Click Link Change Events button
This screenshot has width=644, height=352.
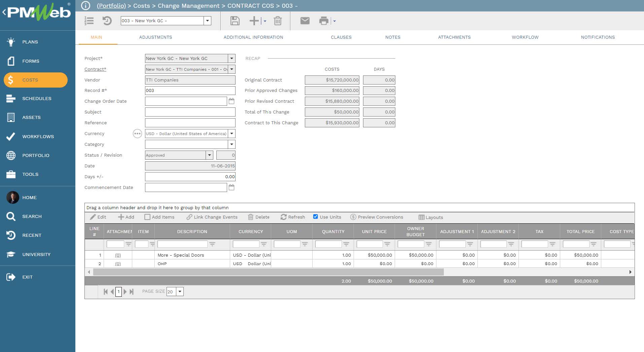[212, 217]
